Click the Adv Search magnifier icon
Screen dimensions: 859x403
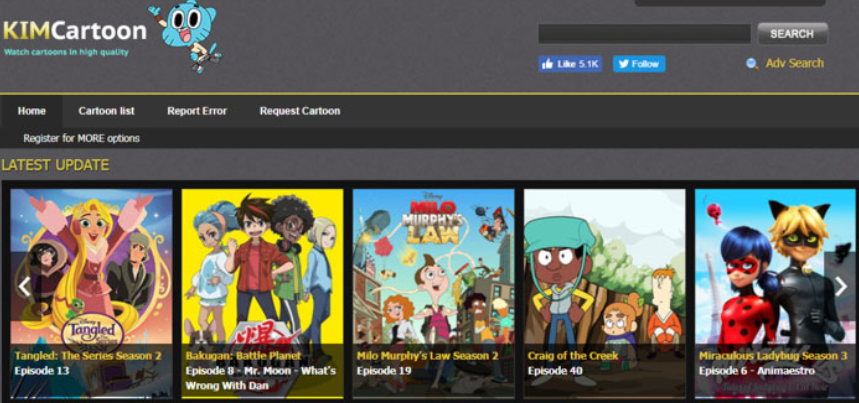[x=752, y=63]
